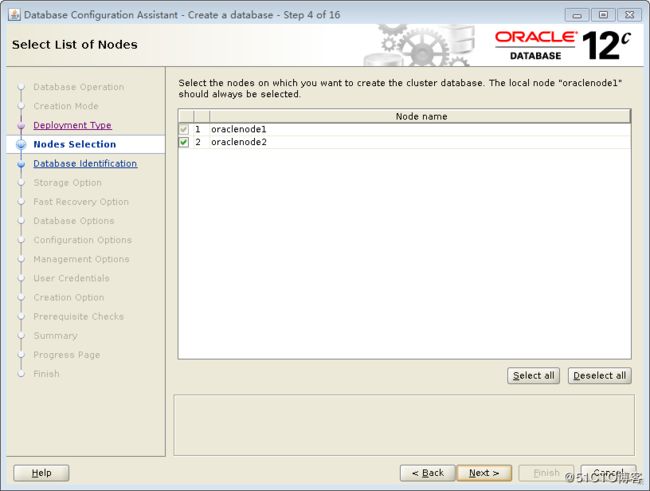Click the Prerequisite Checks step label
650x491 pixels.
79,317
